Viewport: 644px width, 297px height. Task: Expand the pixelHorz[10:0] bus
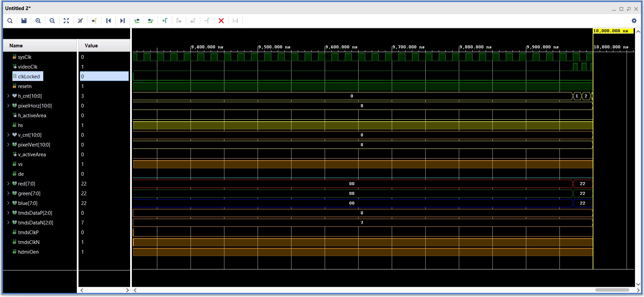pos(8,106)
